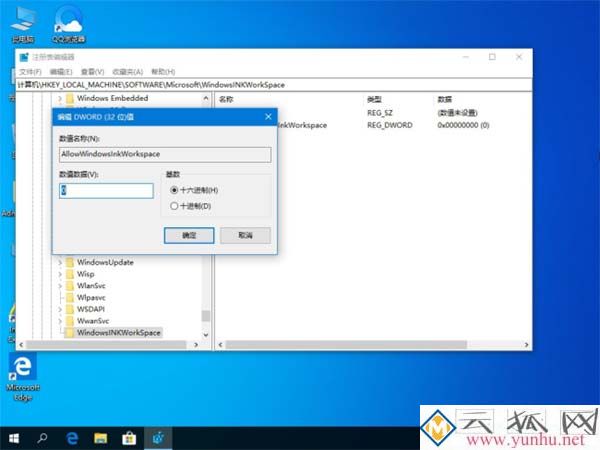Close the Edit DWORD dialog

pos(268,117)
